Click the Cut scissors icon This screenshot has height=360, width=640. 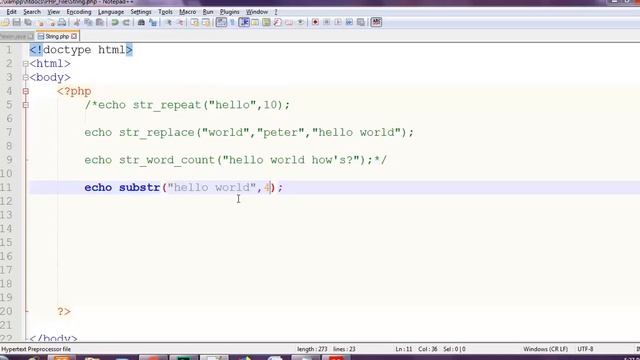pyautogui.click(x=77, y=22)
